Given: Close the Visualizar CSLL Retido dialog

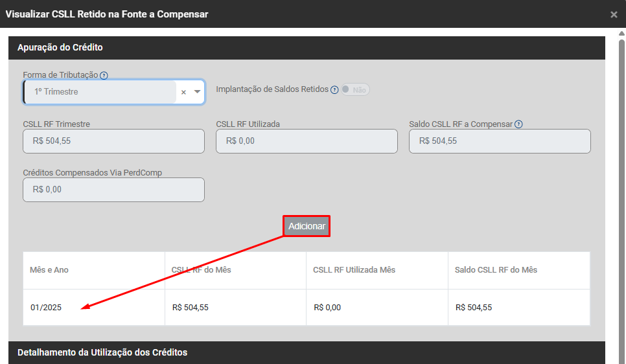Looking at the screenshot, I should [614, 14].
